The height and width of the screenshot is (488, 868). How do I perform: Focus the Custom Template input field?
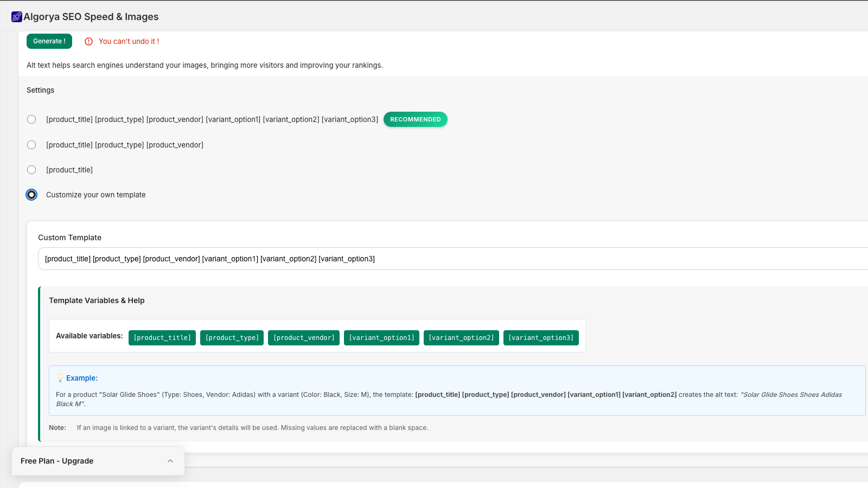coord(453,259)
